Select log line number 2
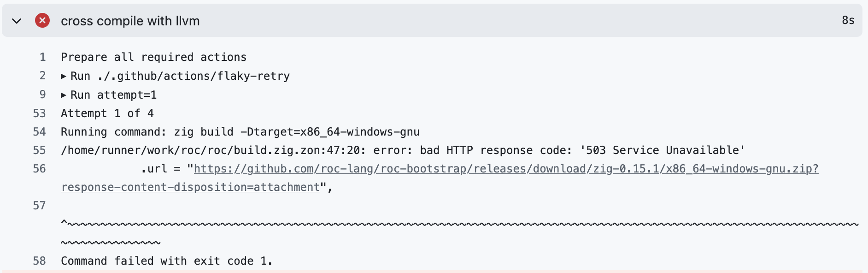 42,76
